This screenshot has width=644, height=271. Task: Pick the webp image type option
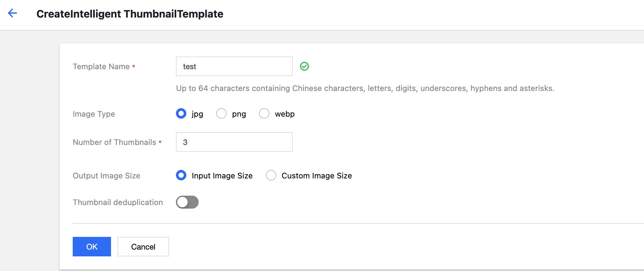(x=264, y=113)
